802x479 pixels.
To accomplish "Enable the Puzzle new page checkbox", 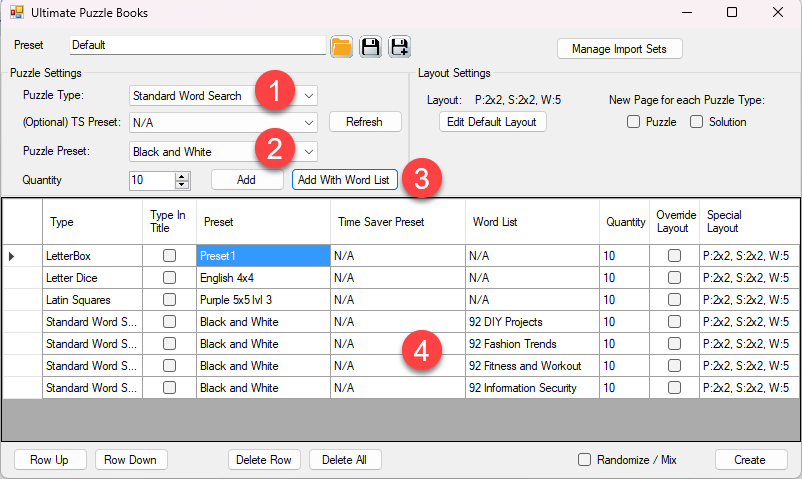I will 633,122.
